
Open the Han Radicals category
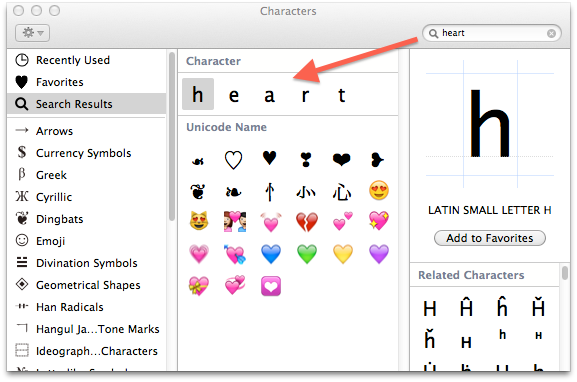click(87, 307)
